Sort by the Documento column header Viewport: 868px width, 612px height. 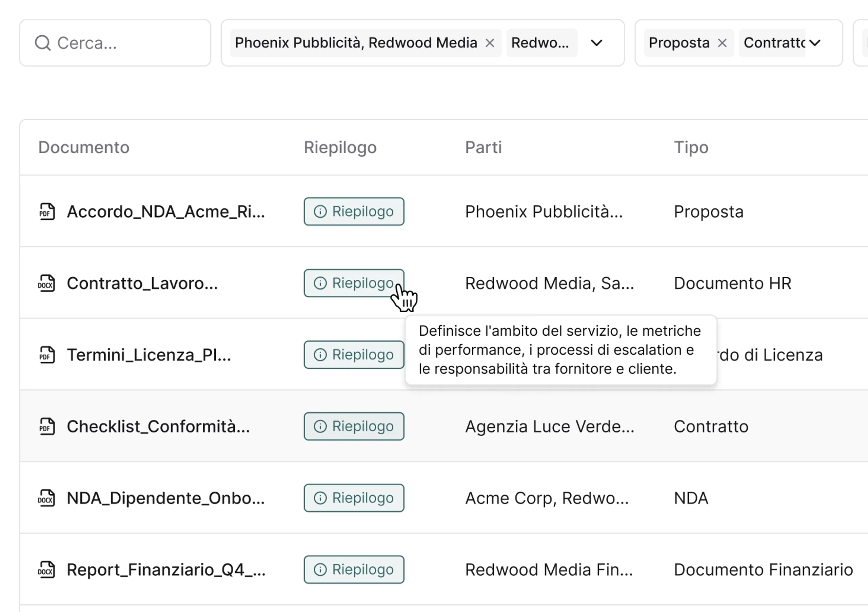(84, 147)
